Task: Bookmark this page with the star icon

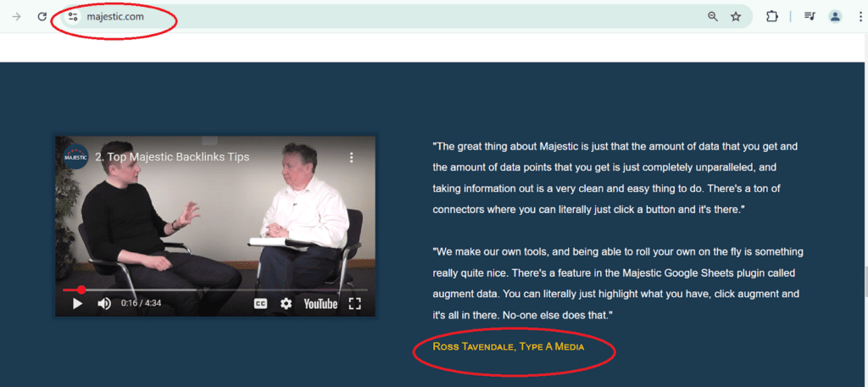Action: 736,17
